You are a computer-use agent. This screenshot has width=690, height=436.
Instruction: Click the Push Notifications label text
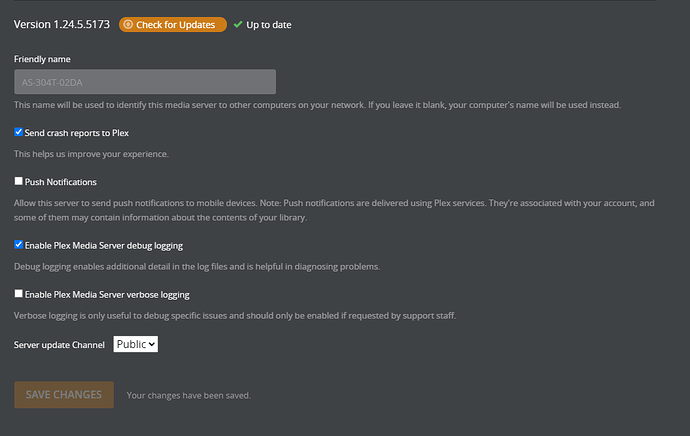[61, 182]
